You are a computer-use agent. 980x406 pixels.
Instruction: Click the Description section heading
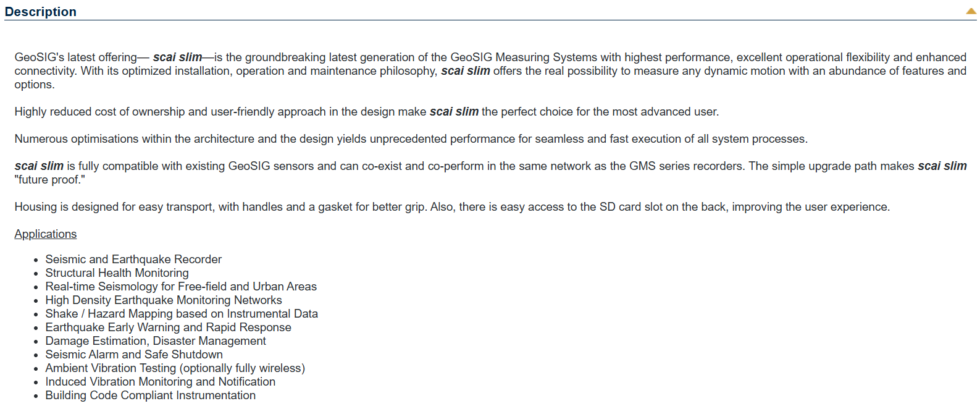(x=41, y=12)
